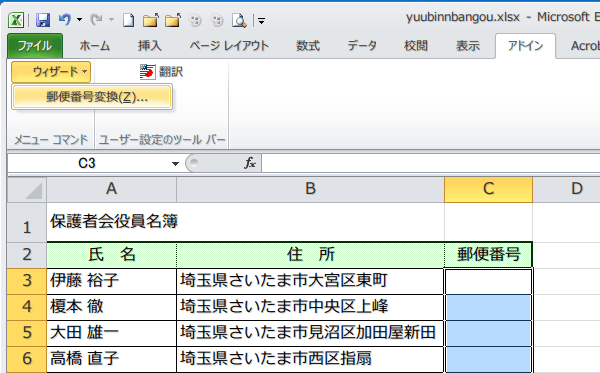Screen dimensions: 600x373
Task: Switch to the 数式 tab
Action: point(308,46)
